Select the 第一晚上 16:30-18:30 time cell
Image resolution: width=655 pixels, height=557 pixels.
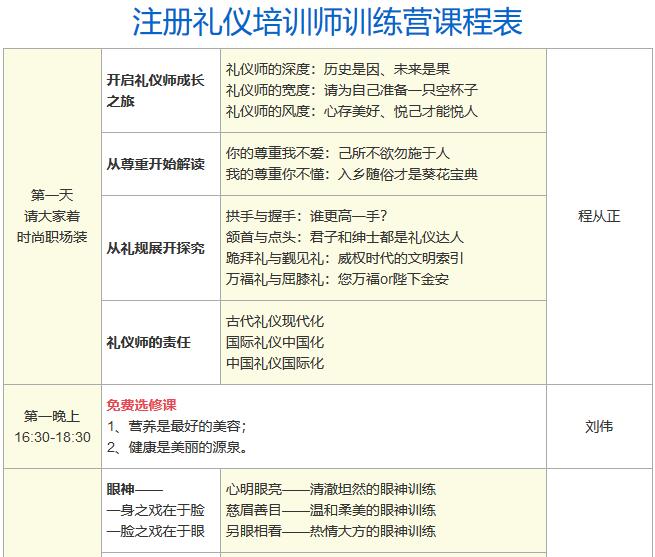(x=52, y=427)
